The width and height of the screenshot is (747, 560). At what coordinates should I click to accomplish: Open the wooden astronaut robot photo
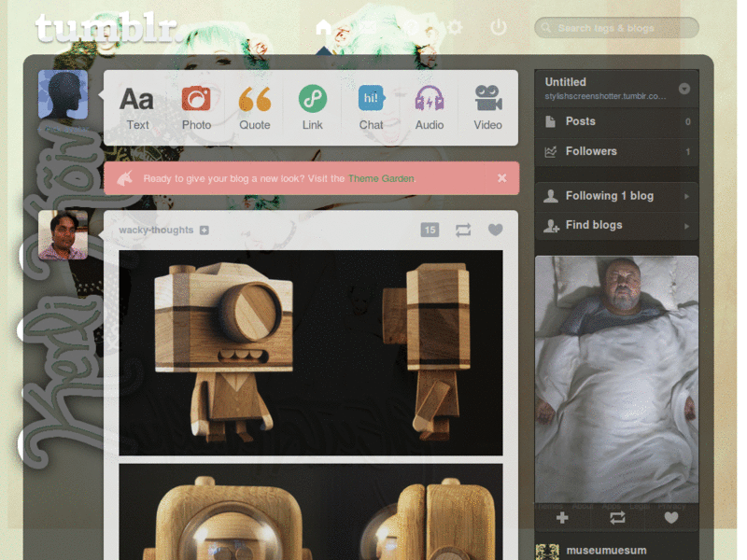click(311, 511)
